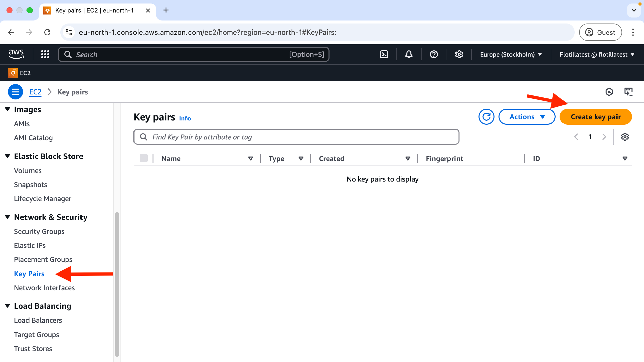Open the help question mark icon
Viewport: 644px width, 362px height.
[x=434, y=54]
